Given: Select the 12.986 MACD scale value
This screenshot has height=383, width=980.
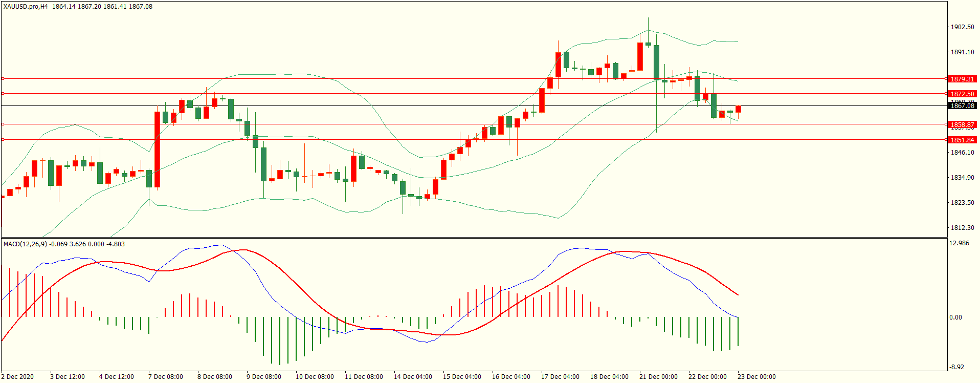Looking at the screenshot, I should tap(959, 243).
